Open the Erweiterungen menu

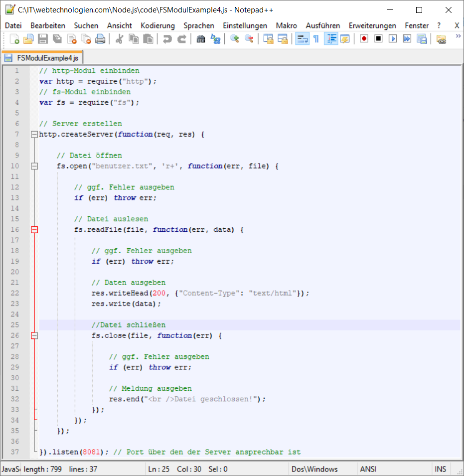372,25
